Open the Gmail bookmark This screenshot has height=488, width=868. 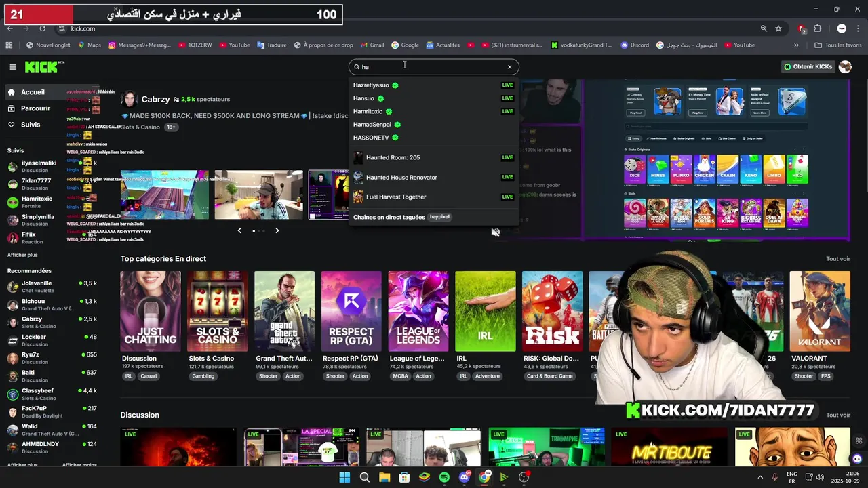372,45
